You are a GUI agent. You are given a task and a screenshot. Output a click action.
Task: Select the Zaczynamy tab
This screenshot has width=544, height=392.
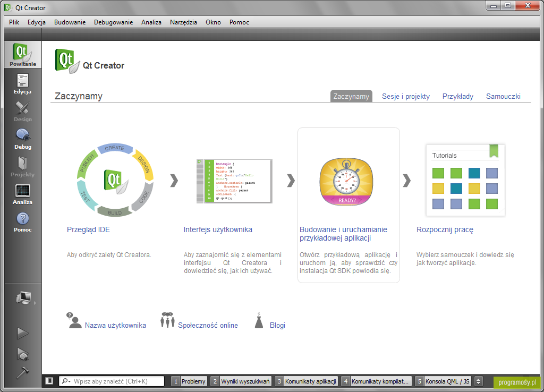coord(351,96)
